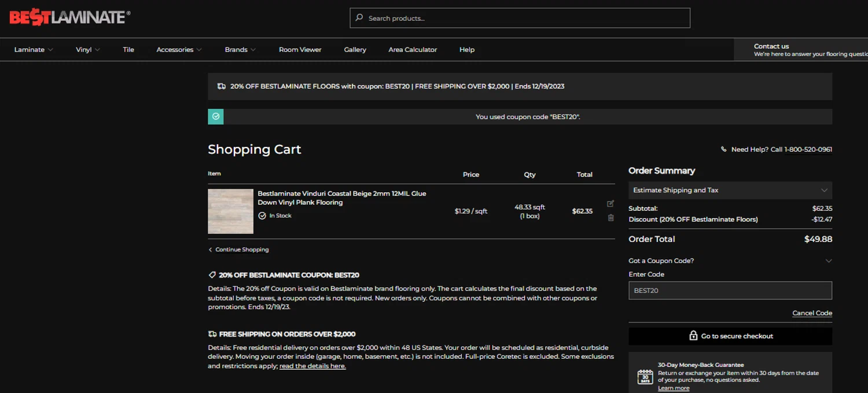Delete the Vinduri Coastal Beige item from cart
Screen dimensions: 868x393
point(610,218)
